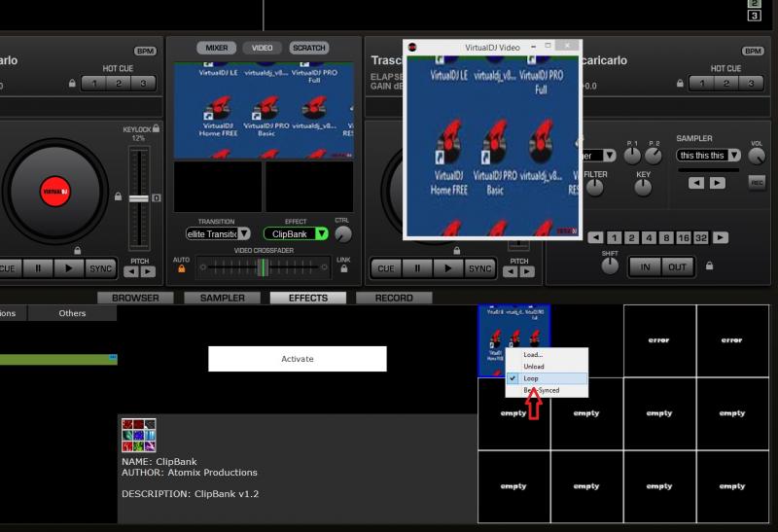The height and width of the screenshot is (532, 778).
Task: Click the padlock below the left jog wheel
Action: tap(78, 250)
